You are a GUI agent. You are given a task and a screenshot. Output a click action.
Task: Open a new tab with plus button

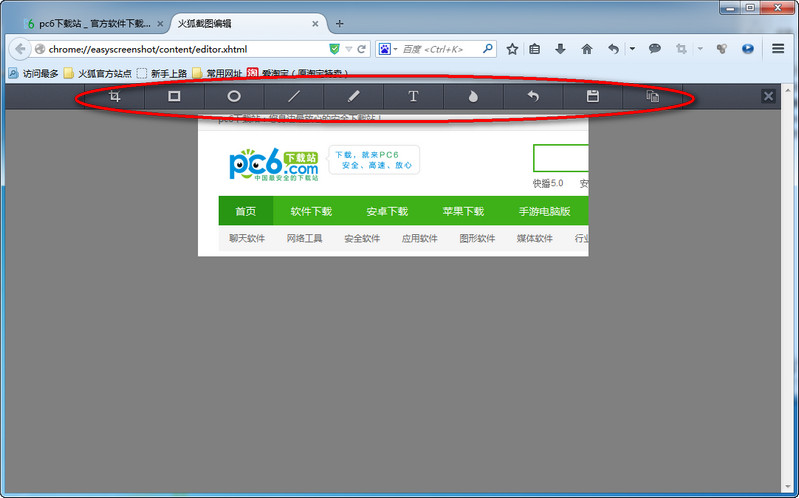340,23
